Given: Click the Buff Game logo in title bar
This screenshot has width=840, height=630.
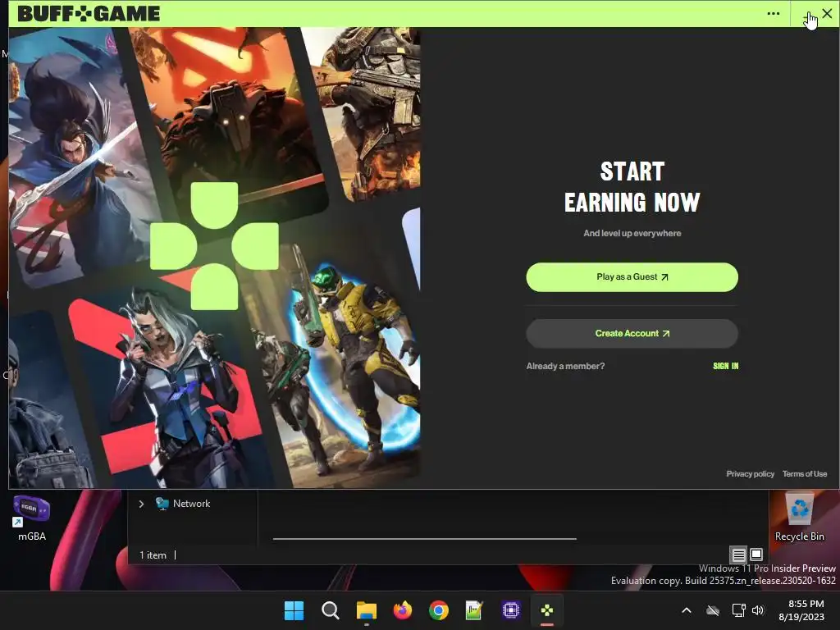Looking at the screenshot, I should (89, 13).
